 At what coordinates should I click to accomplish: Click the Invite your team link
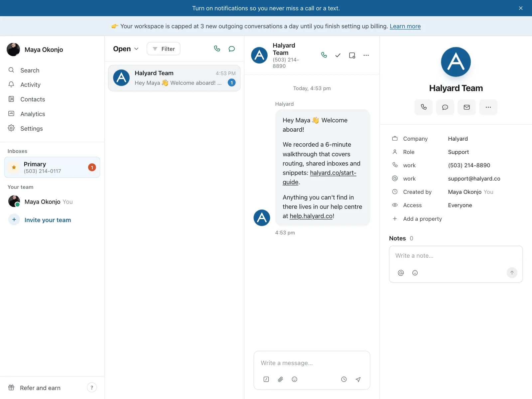[x=48, y=220]
